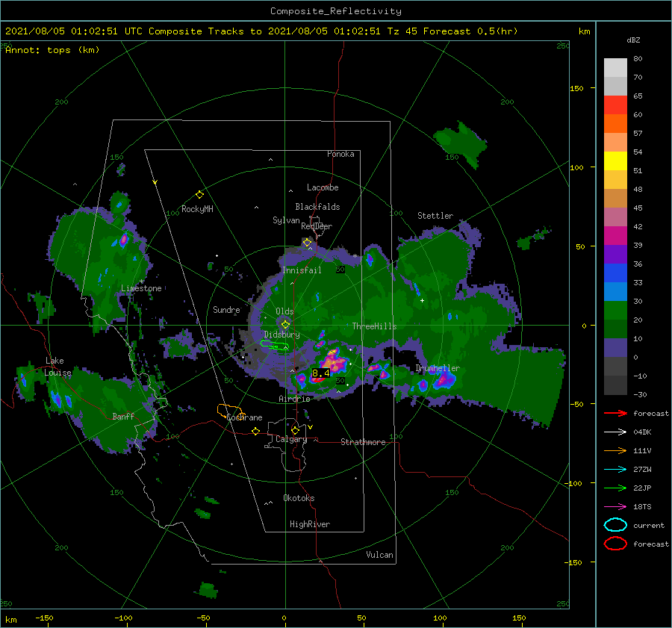Click the Banff label
Screen dimensions: 672x628
[123, 416]
